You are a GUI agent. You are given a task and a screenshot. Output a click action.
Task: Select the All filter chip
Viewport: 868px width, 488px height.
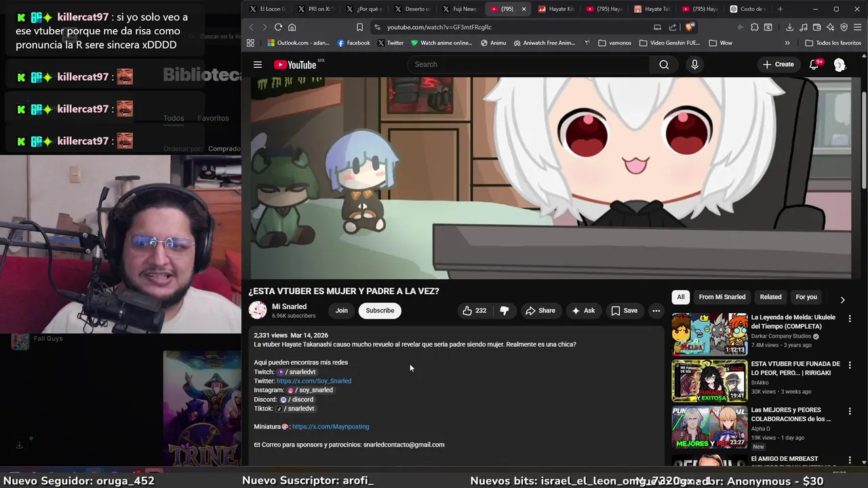[x=680, y=297]
